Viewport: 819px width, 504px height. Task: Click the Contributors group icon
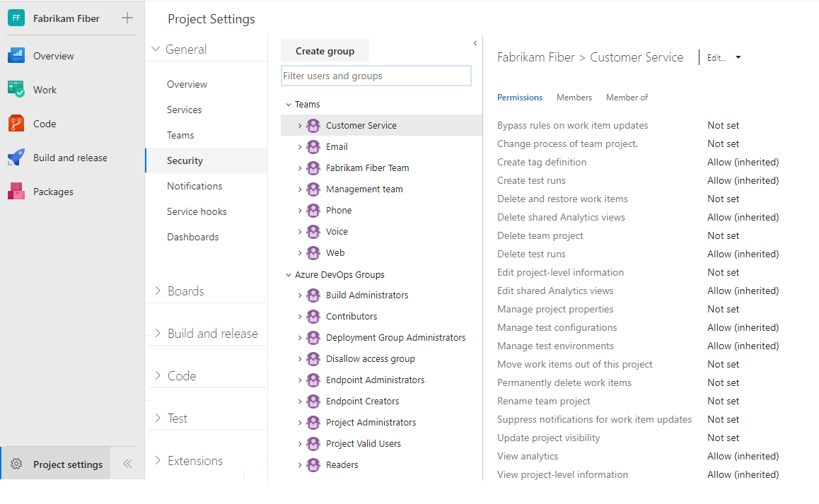313,317
